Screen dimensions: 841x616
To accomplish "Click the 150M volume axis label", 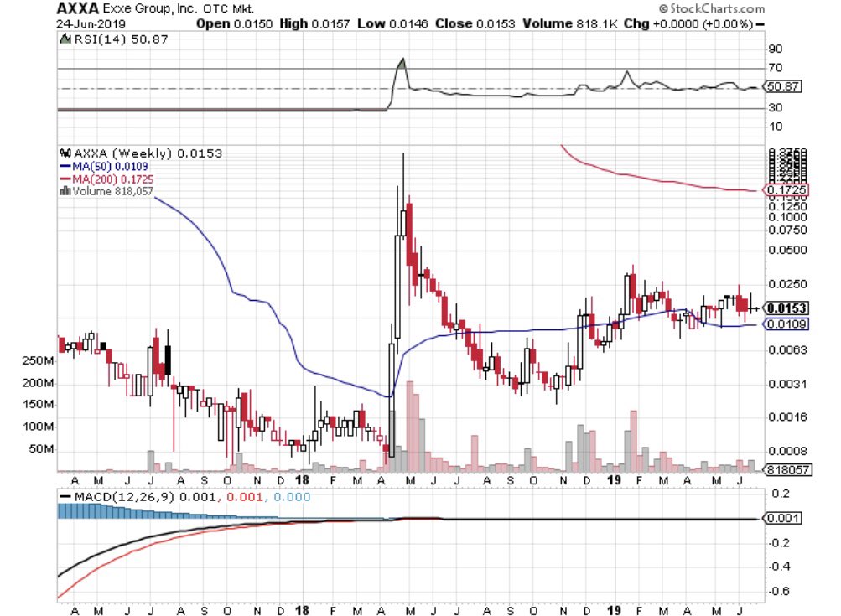I will [x=38, y=404].
